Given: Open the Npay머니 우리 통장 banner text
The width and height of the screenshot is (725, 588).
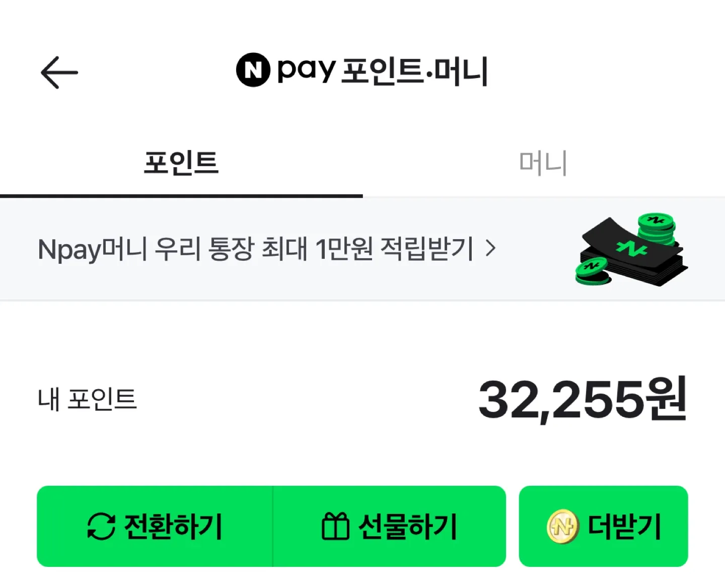Looking at the screenshot, I should (x=256, y=249).
